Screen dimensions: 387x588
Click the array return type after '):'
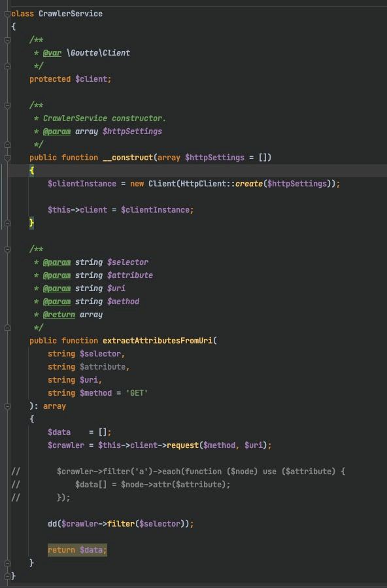[54, 406]
